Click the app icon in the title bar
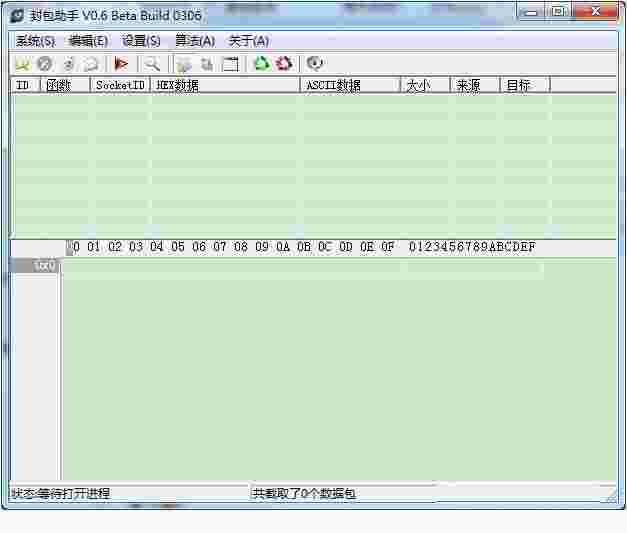 17,16
